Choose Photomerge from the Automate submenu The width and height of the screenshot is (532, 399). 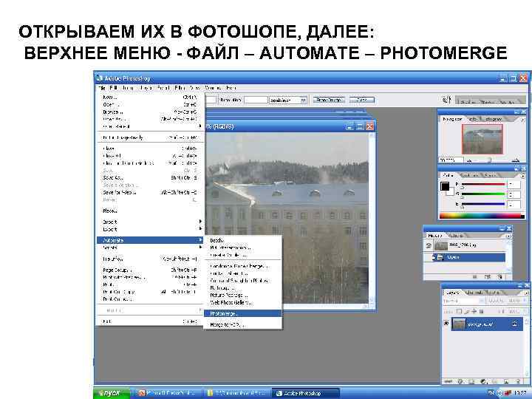pyautogui.click(x=243, y=313)
